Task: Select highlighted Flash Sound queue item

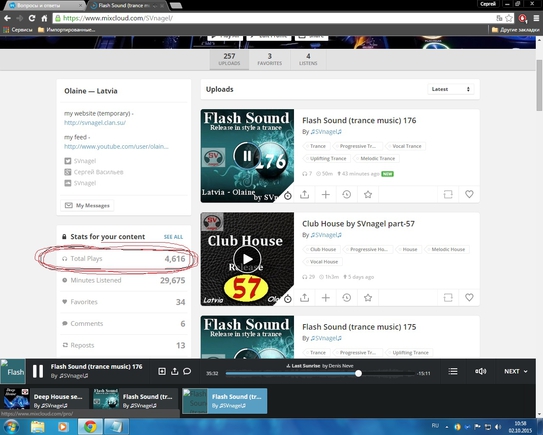Action: (224, 401)
